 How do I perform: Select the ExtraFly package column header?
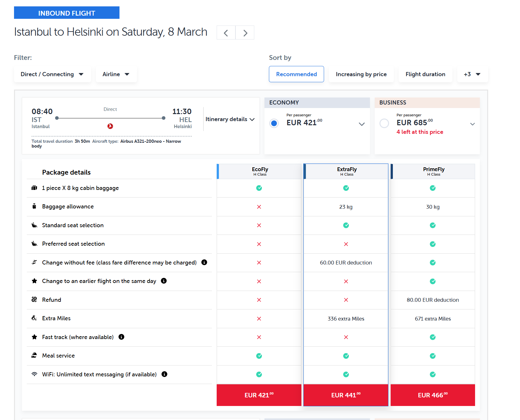pyautogui.click(x=346, y=171)
